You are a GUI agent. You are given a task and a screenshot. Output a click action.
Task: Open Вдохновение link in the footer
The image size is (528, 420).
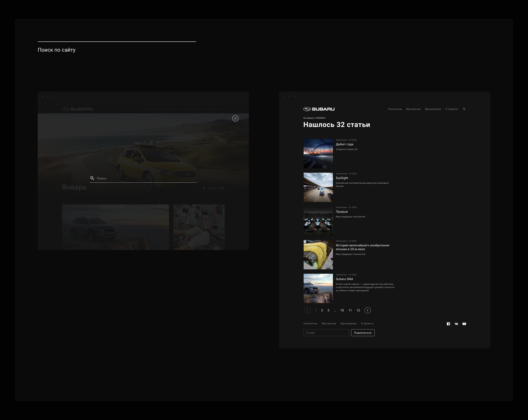[x=348, y=323]
